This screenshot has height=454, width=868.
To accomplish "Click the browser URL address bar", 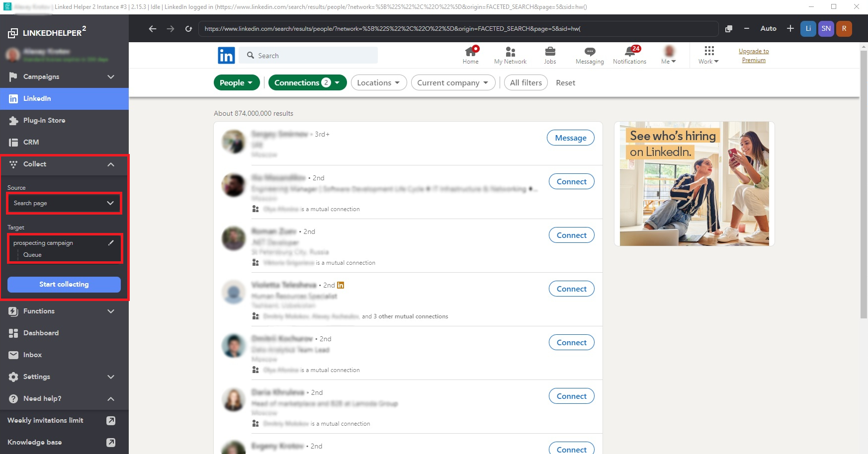I will (x=458, y=29).
